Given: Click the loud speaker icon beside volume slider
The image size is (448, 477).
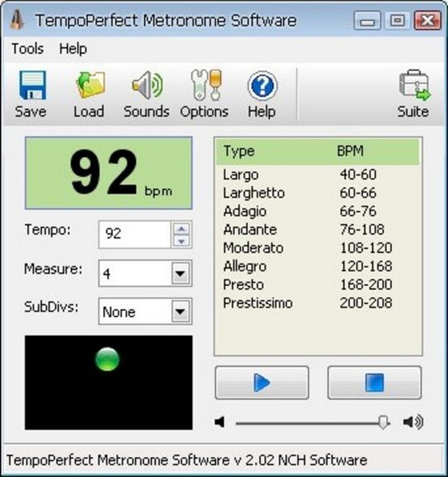Looking at the screenshot, I should [413, 422].
